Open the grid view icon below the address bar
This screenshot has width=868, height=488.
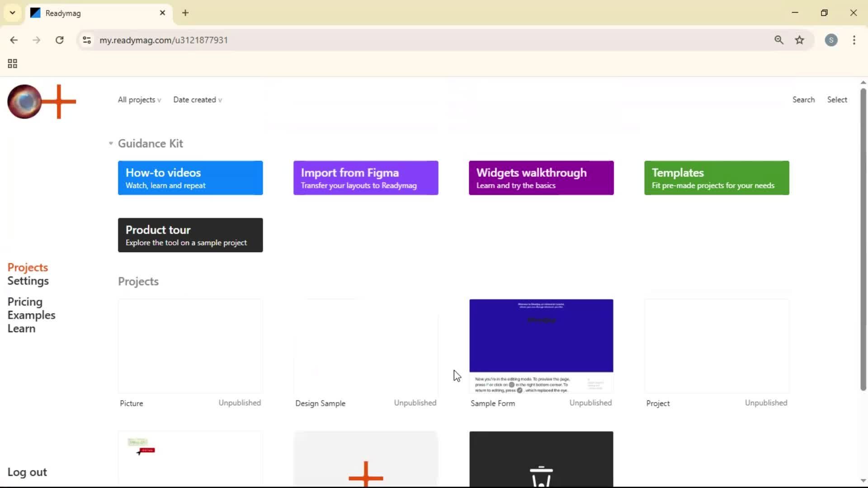click(12, 63)
